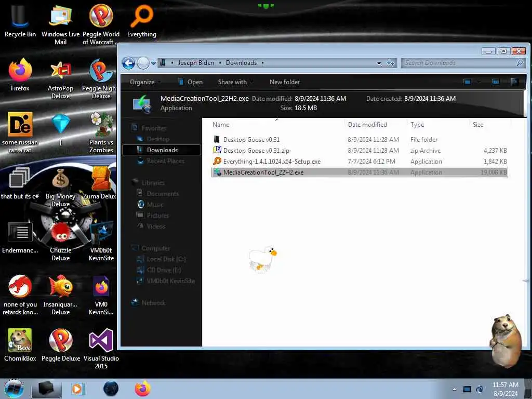This screenshot has width=532, height=399.
Task: Show hidden system tray icons arrow
Action: coord(454,389)
